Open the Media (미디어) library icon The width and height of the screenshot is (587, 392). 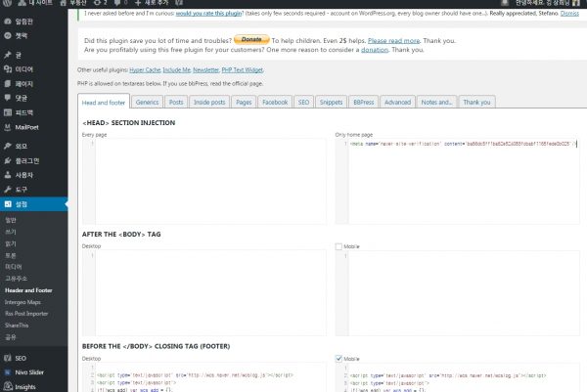click(x=8, y=69)
